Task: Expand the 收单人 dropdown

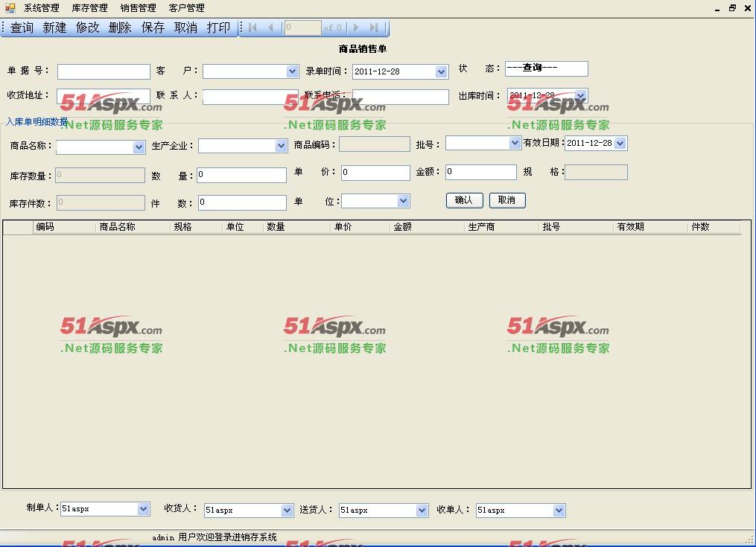Action: 559,510
